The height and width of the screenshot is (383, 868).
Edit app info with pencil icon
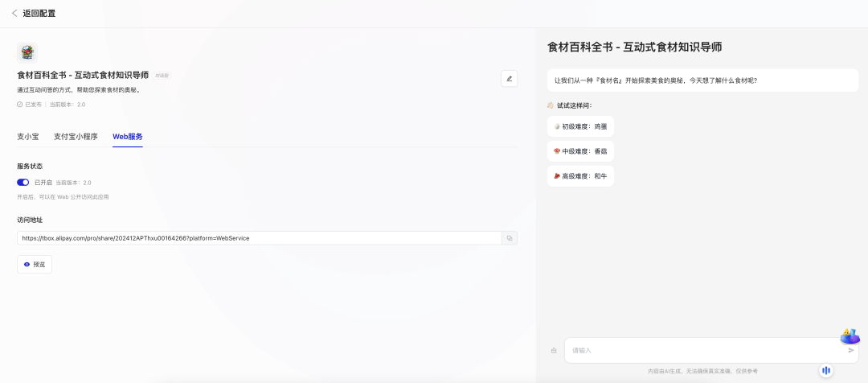point(509,79)
